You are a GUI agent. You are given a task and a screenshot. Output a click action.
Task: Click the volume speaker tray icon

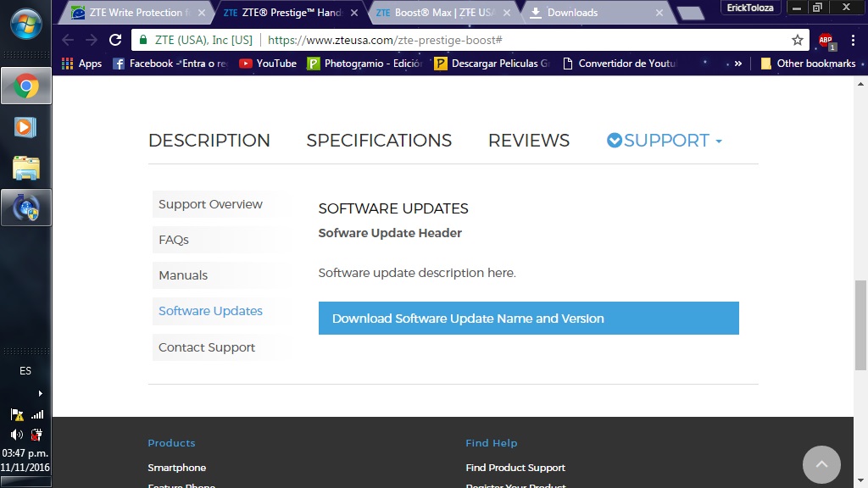17,435
